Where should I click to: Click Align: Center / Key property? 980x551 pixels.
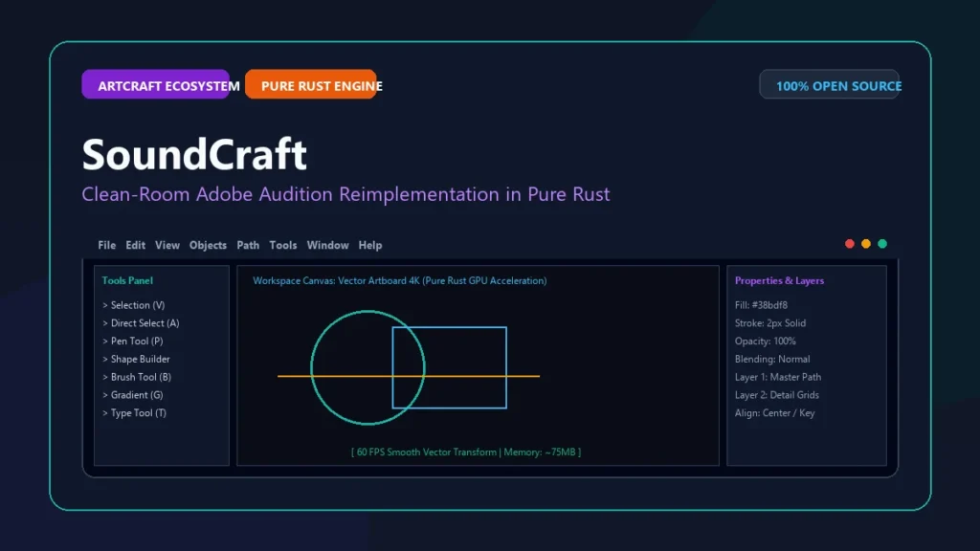click(775, 413)
